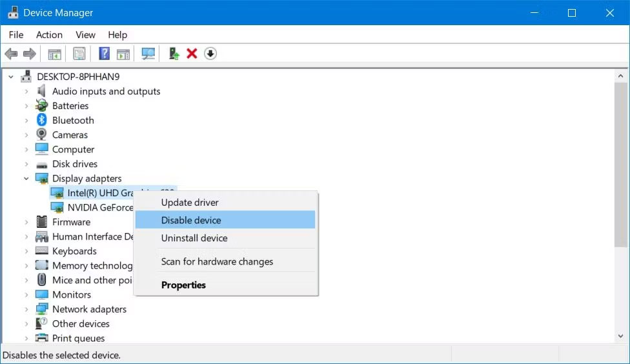Select the Human Interface Devices row

(93, 236)
